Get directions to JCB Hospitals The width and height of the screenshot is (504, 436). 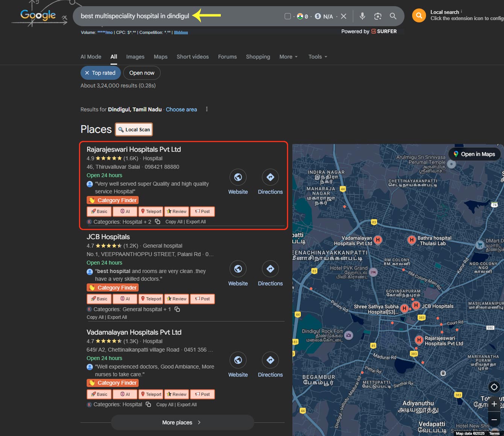pos(270,269)
